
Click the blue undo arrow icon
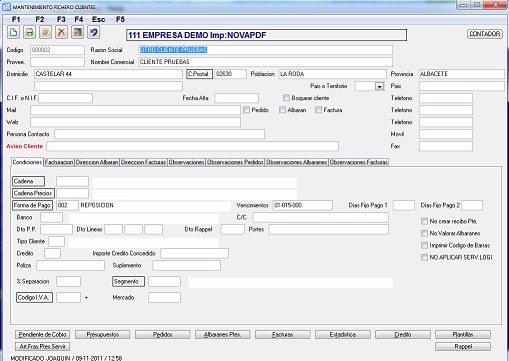point(94,32)
